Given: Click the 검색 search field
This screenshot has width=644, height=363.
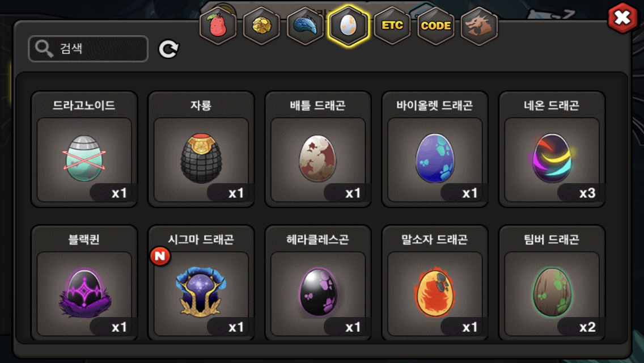Looking at the screenshot, I should (x=88, y=49).
